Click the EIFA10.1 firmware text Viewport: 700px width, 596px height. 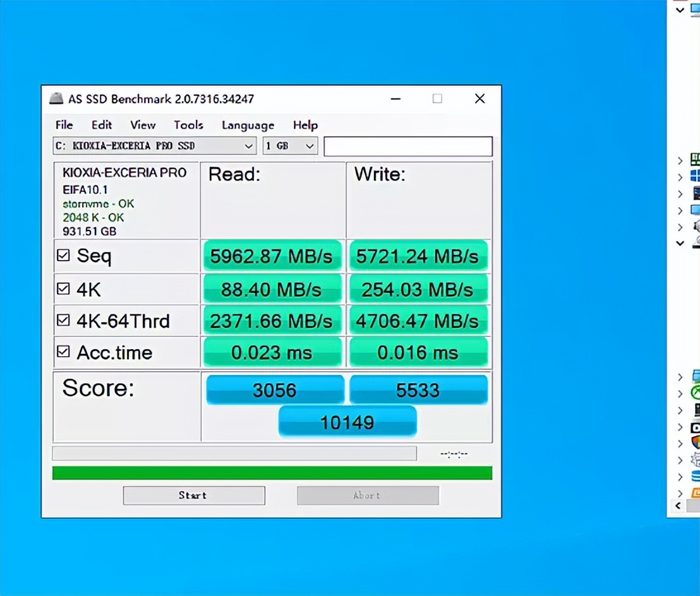click(x=85, y=189)
